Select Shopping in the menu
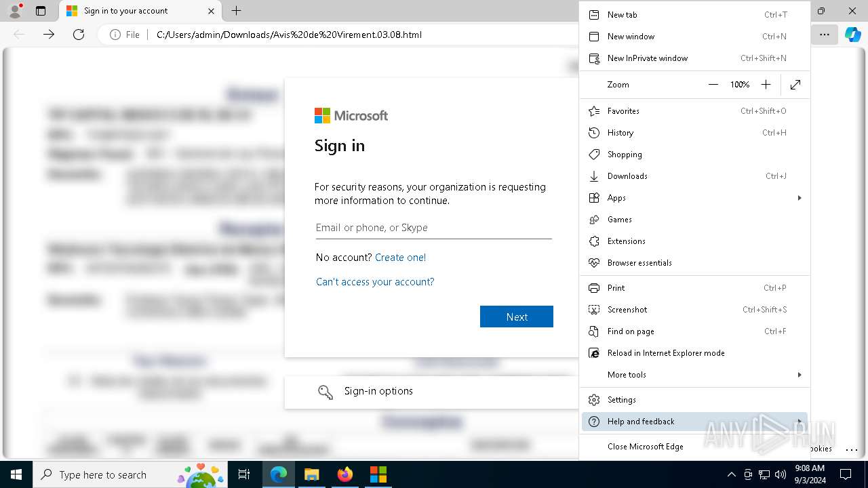Viewport: 868px width, 488px height. (694, 155)
